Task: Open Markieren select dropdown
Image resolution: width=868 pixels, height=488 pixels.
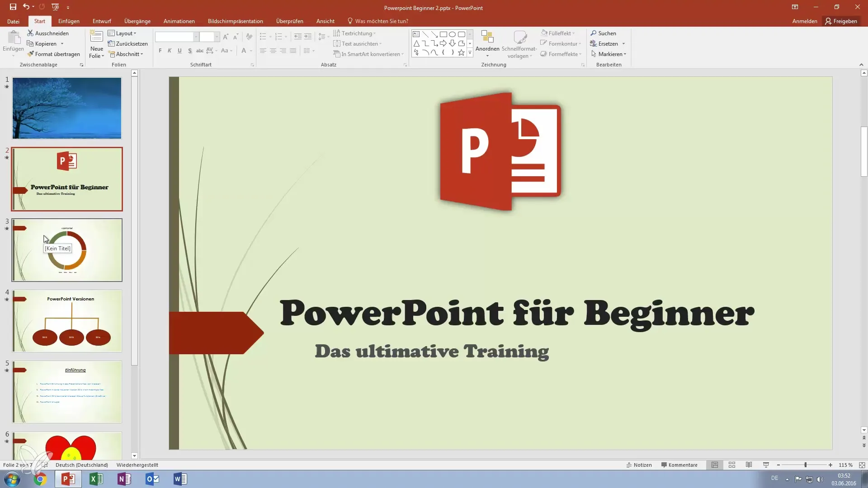Action: (x=609, y=54)
